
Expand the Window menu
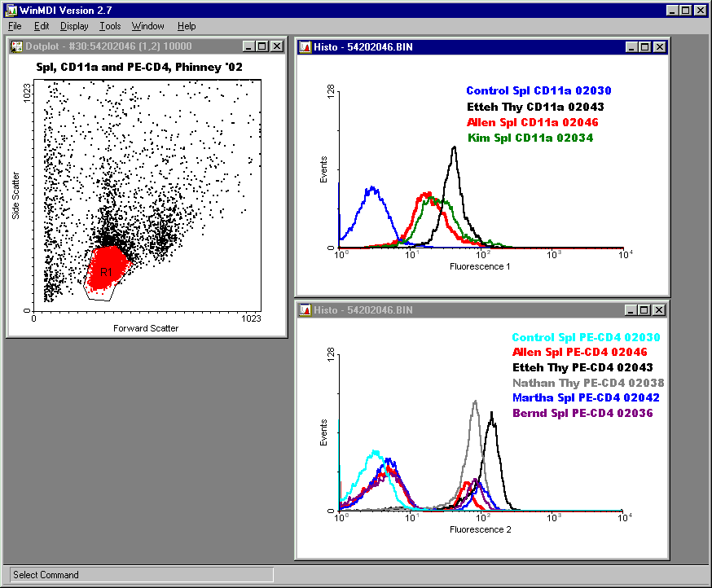147,26
